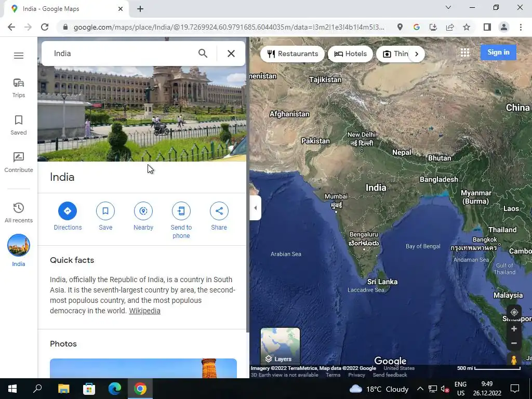The height and width of the screenshot is (399, 532).
Task: Show hidden system tray icons
Action: (420, 389)
